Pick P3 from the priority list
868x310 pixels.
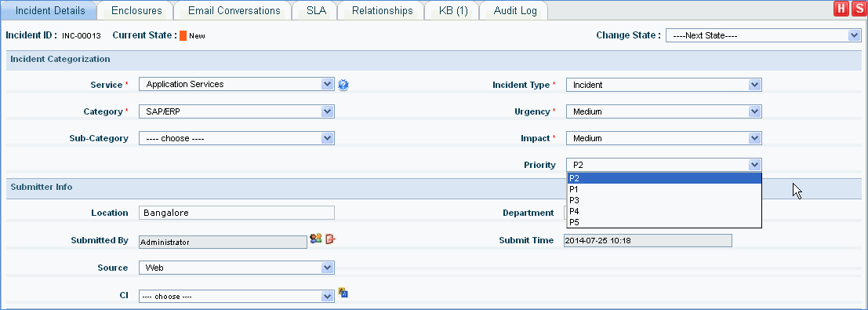click(663, 200)
